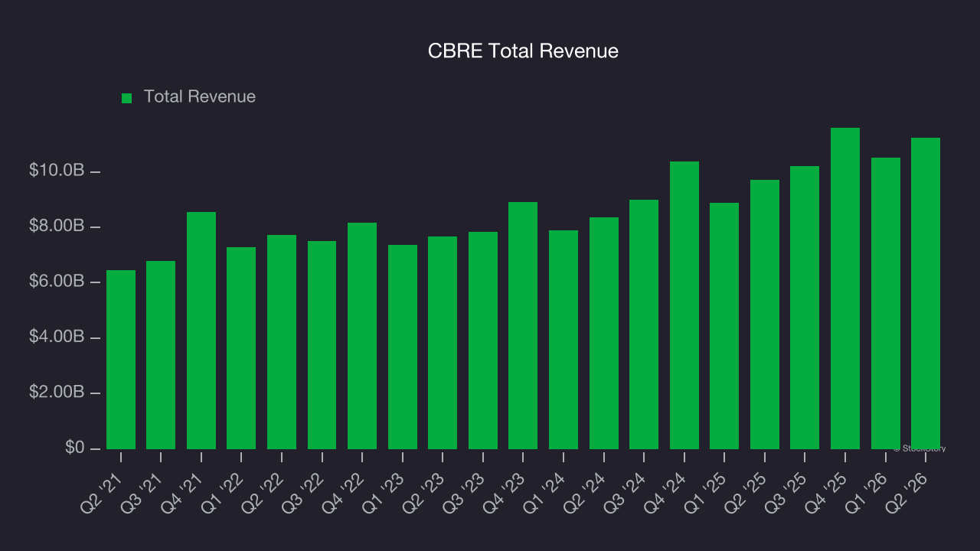Highlight the Q4 '24 revenue bar
Image resolution: width=980 pixels, height=551 pixels.
pos(684,305)
